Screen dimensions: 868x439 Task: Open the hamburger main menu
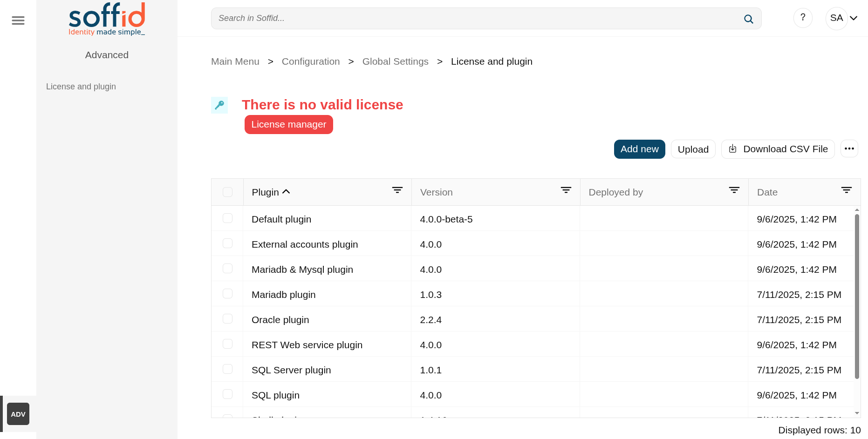point(18,20)
